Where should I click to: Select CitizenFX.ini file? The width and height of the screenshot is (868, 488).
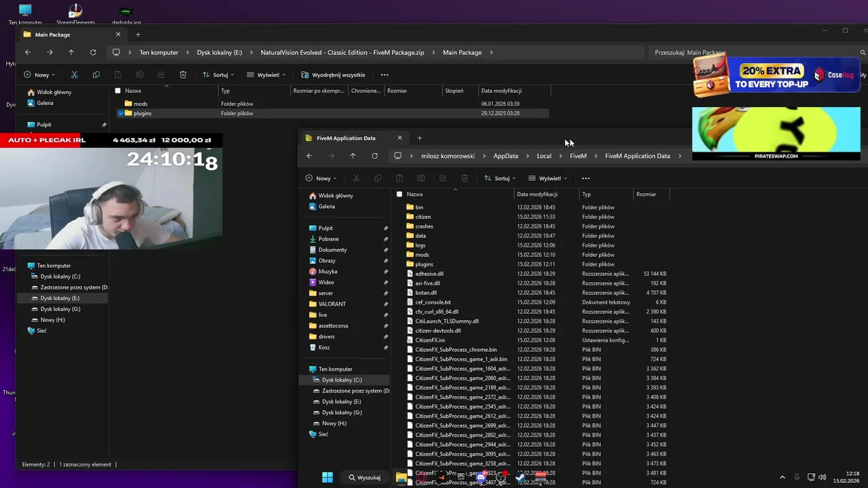430,340
